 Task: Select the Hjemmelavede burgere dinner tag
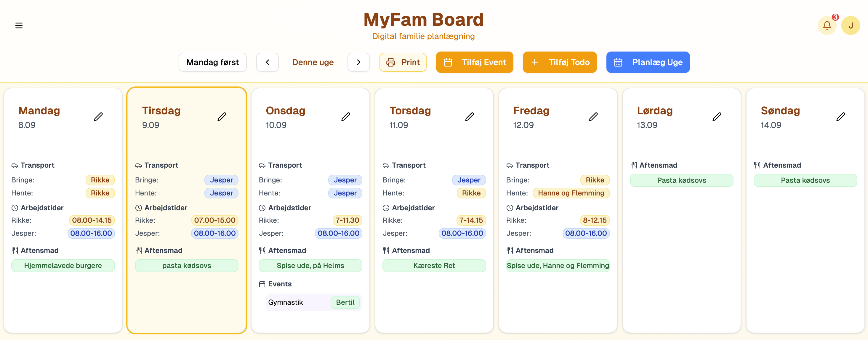pyautogui.click(x=63, y=266)
